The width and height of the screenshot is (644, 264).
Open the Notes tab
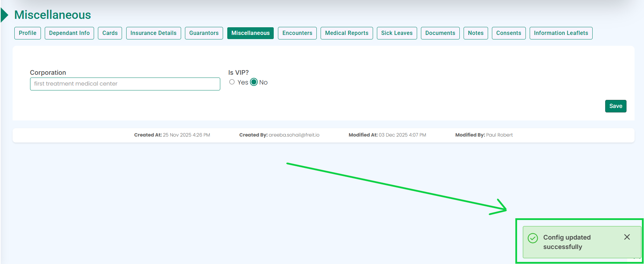pyautogui.click(x=475, y=33)
